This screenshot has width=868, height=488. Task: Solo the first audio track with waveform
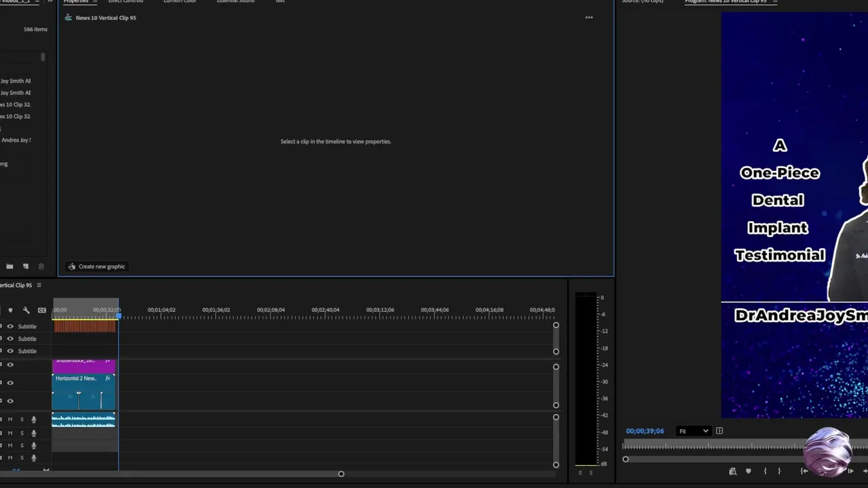click(x=22, y=420)
